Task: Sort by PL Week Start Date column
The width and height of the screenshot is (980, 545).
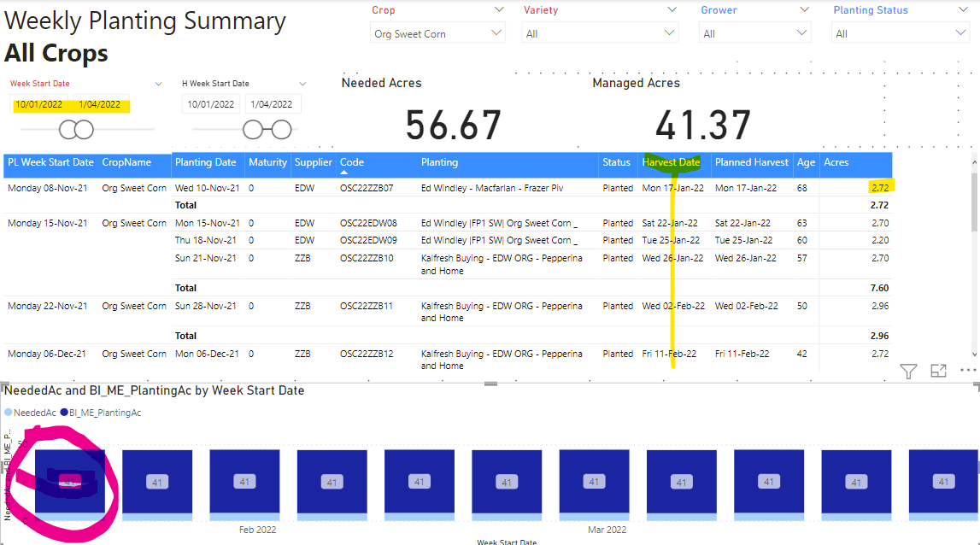Action: [50, 162]
